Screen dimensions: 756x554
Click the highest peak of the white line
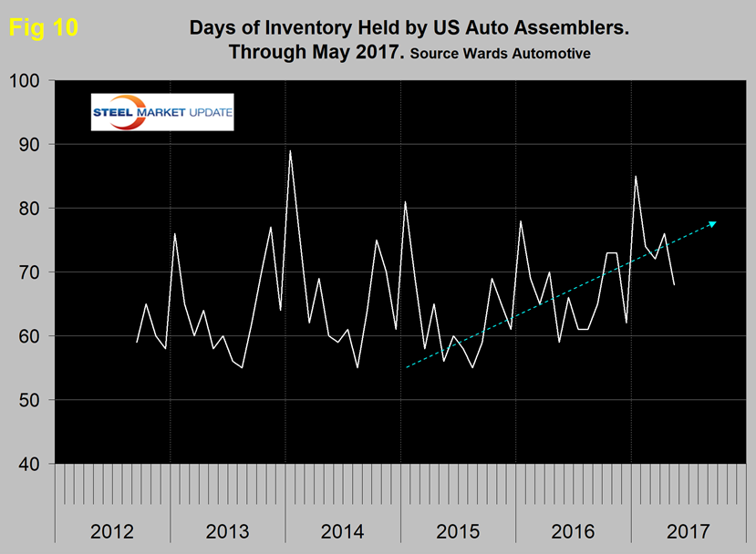(x=290, y=151)
